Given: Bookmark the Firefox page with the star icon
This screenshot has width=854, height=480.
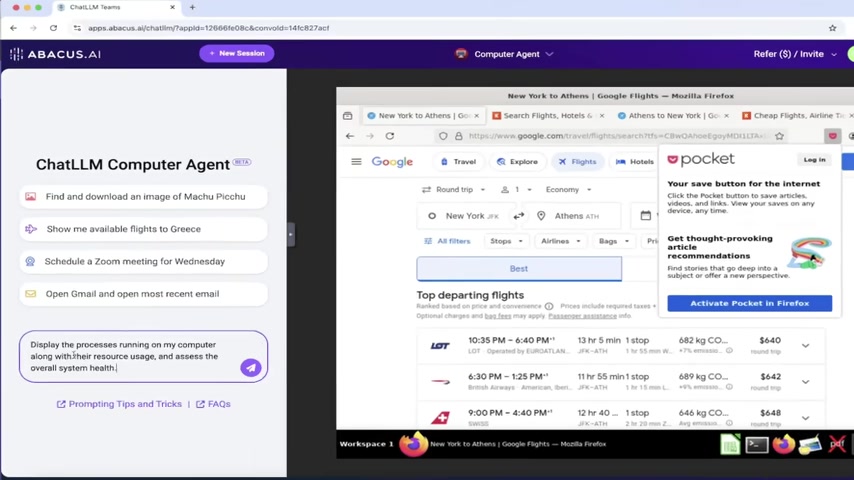Looking at the screenshot, I should (779, 136).
